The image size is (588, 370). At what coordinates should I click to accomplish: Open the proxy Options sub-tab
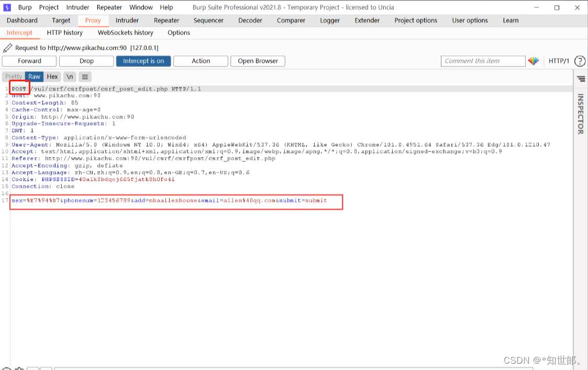click(179, 33)
